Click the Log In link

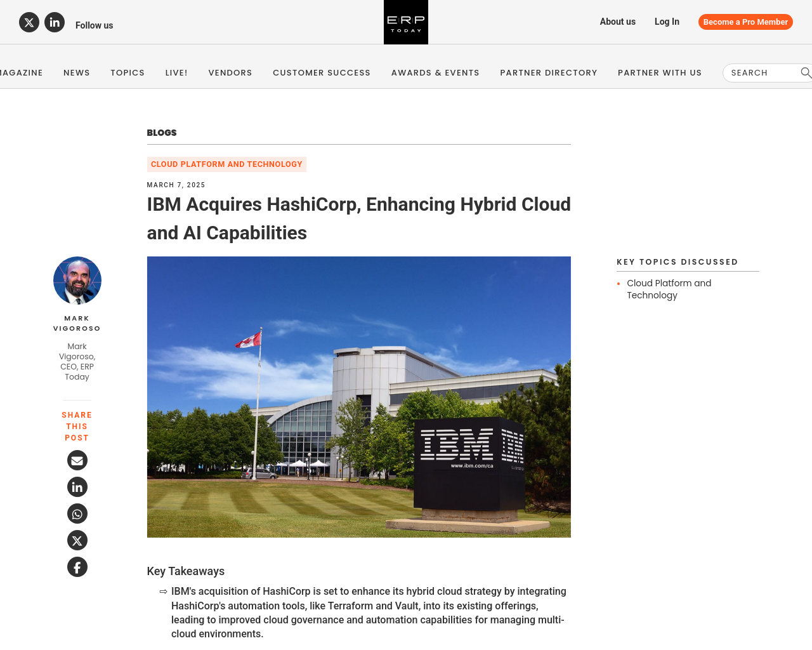pyautogui.click(x=667, y=22)
